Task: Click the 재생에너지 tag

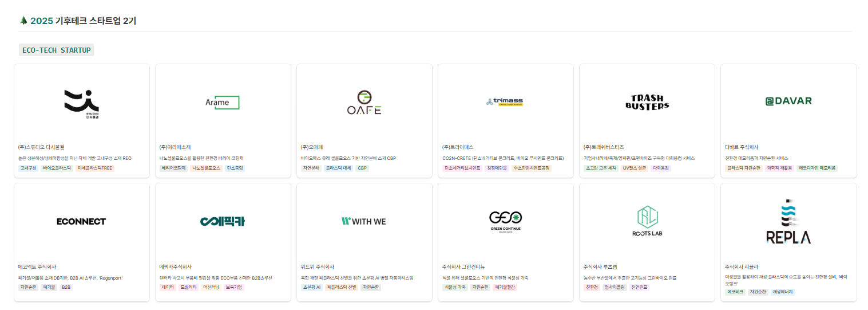Action: (x=783, y=292)
